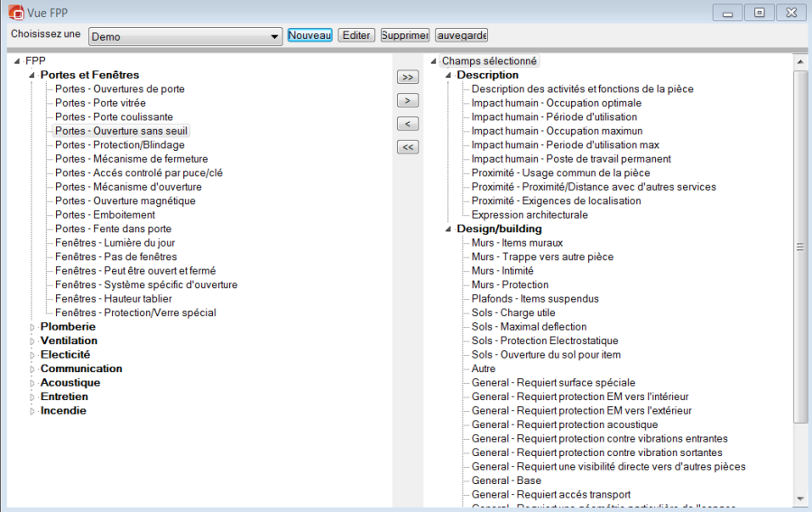Expand the Acoustique tree node
This screenshot has width=812, height=512.
point(33,383)
